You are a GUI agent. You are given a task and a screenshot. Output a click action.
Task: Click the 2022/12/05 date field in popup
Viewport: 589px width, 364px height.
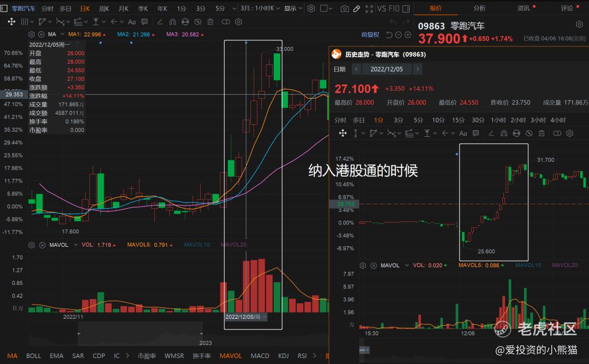pos(387,69)
